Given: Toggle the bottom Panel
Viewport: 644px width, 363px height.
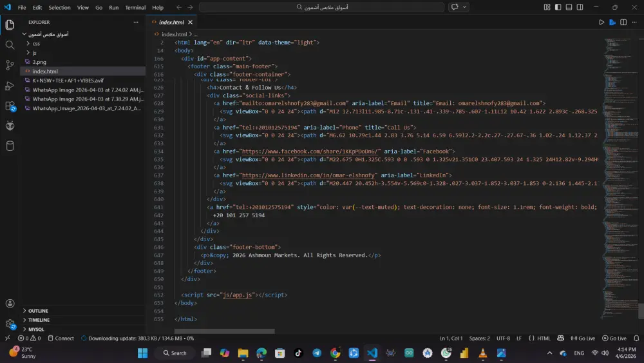Looking at the screenshot, I should 569,7.
